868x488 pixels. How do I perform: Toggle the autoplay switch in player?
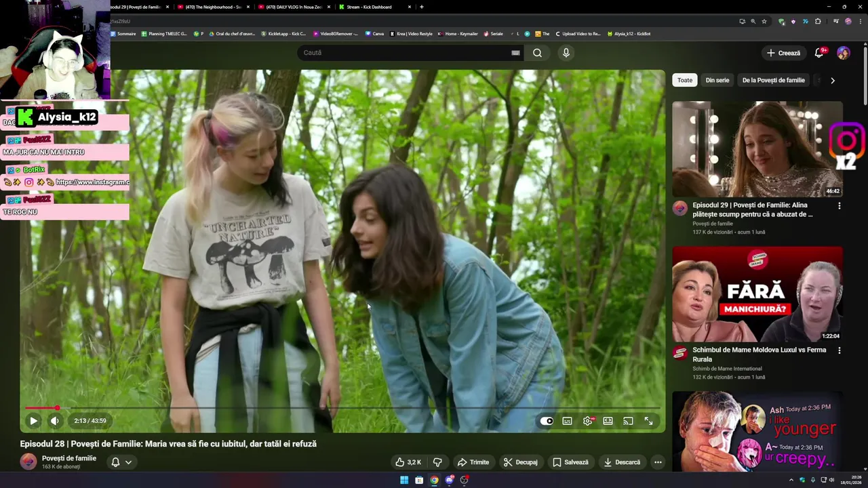(x=547, y=421)
